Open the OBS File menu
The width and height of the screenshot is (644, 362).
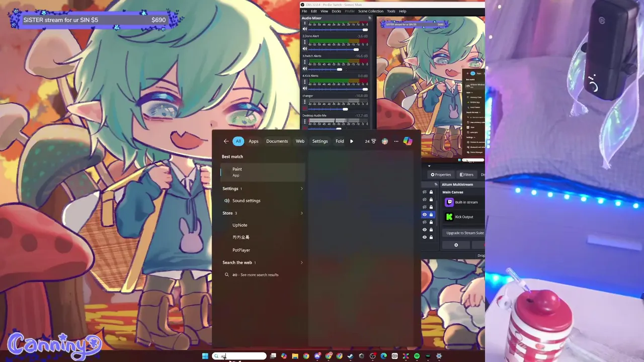click(x=304, y=11)
